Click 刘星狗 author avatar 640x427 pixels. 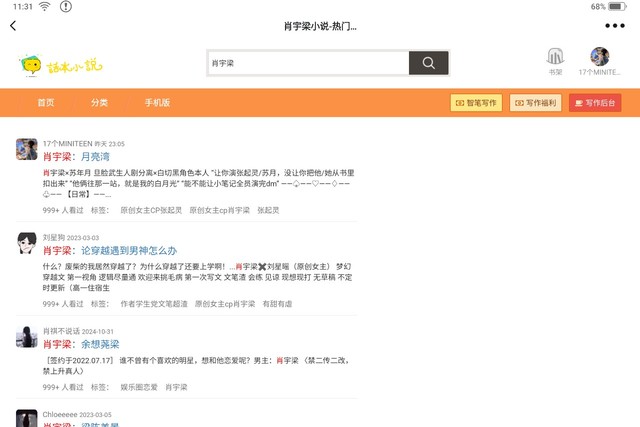coord(27,243)
